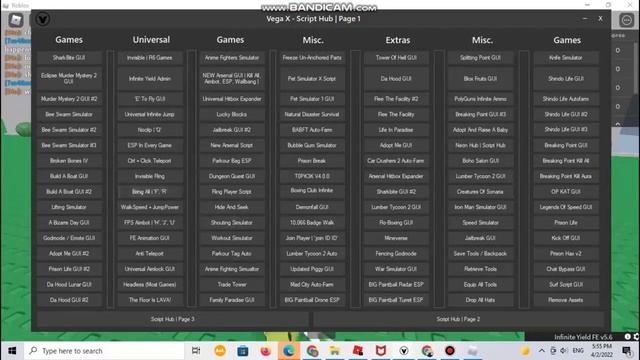Run Eclipse Murder Mystery 2 GUI
640x360 pixels.
point(69,78)
